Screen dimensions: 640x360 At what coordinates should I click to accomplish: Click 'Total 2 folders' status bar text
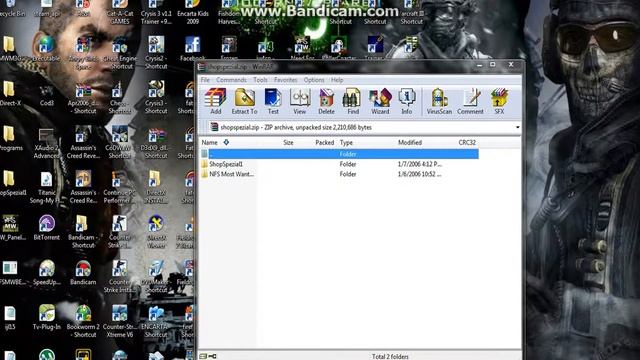coord(390,356)
